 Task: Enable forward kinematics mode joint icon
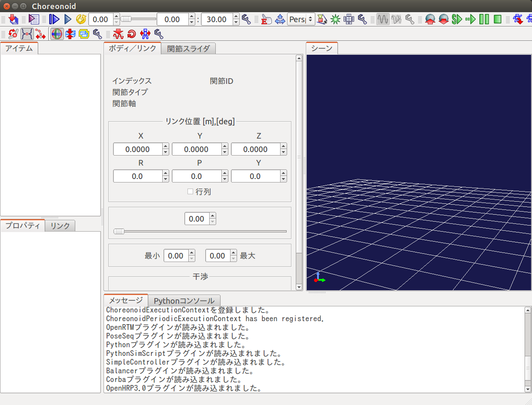pyautogui.click(x=13, y=33)
